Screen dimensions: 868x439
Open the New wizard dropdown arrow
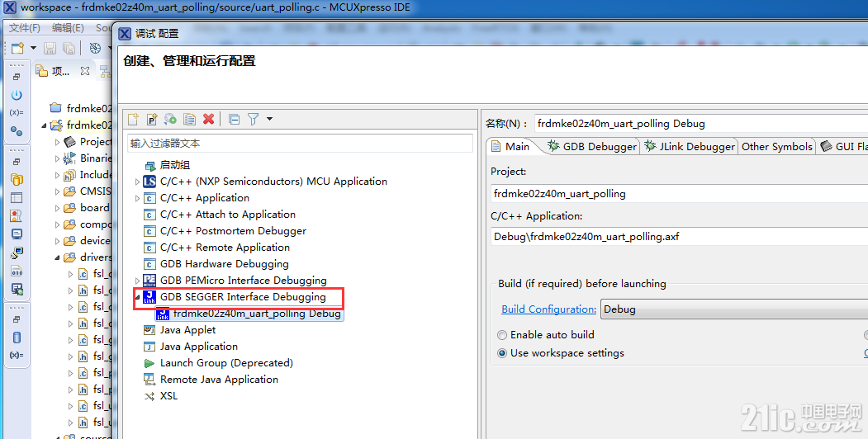pos(33,48)
